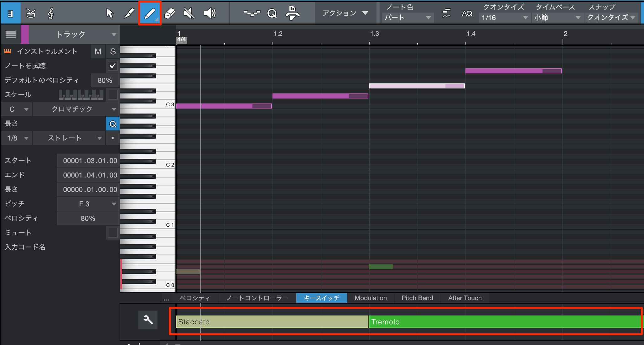Toggle the ミュート checkbox
The width and height of the screenshot is (644, 345).
[x=112, y=233]
